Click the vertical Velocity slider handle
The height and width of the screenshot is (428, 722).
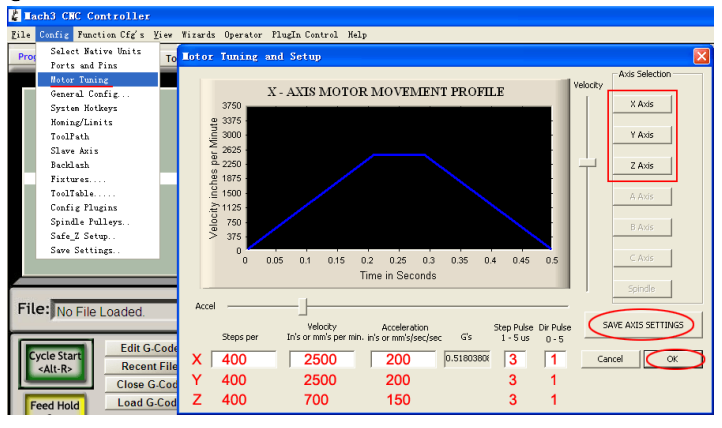coord(587,162)
